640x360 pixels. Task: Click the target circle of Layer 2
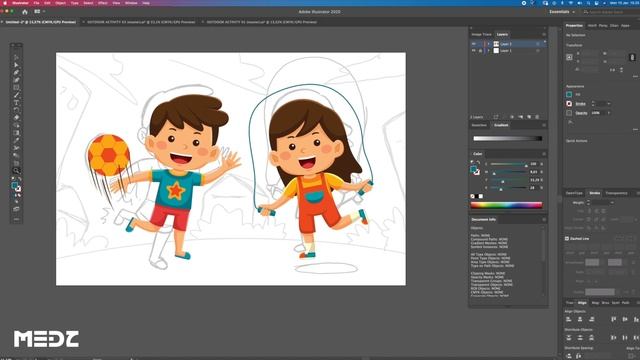538,44
